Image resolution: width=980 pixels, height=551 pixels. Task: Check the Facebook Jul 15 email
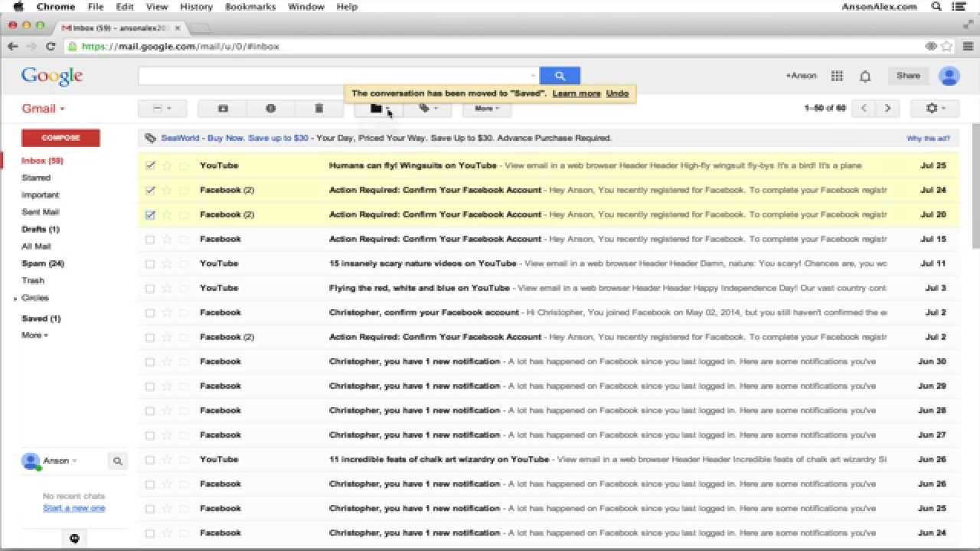click(x=150, y=239)
